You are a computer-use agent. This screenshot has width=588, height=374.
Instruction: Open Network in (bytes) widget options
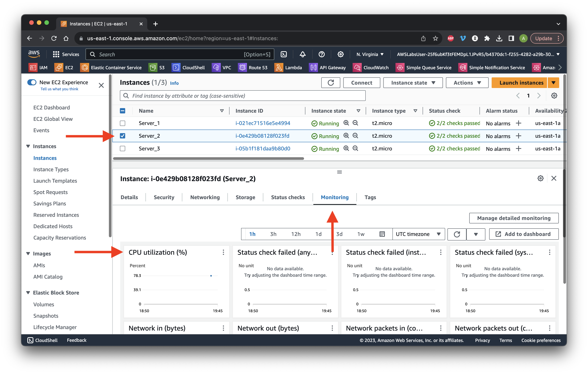[223, 328]
